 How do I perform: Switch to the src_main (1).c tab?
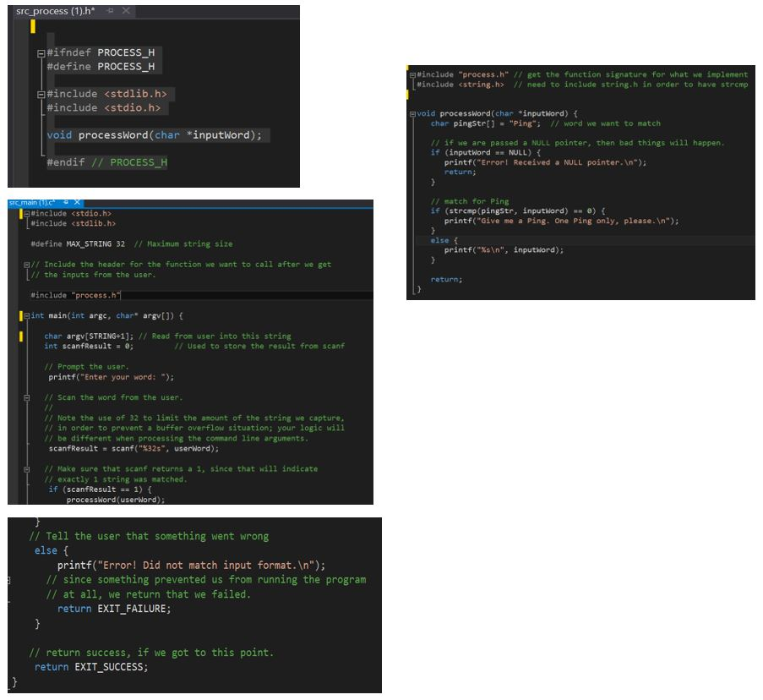pos(34,202)
